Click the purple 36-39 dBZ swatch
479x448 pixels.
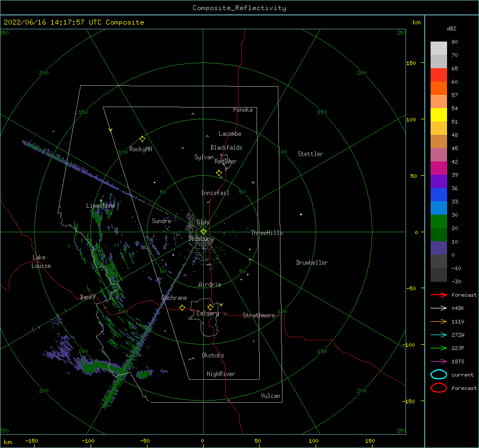(439, 182)
